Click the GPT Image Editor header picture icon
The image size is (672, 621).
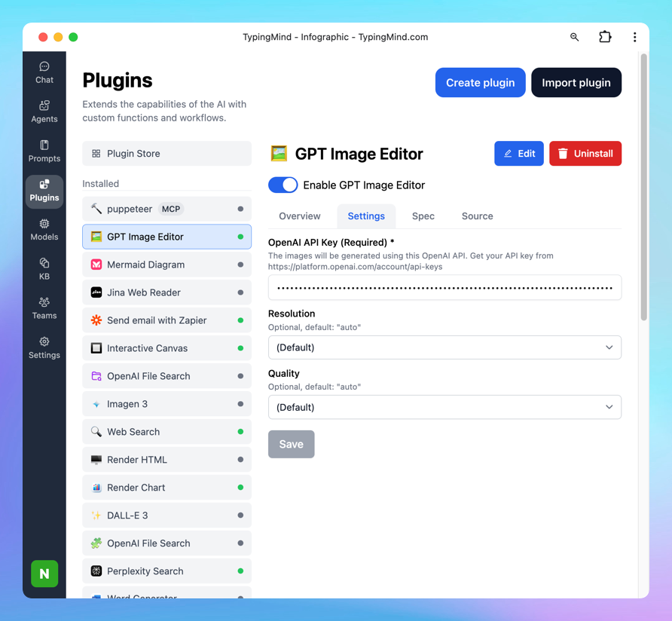(279, 154)
